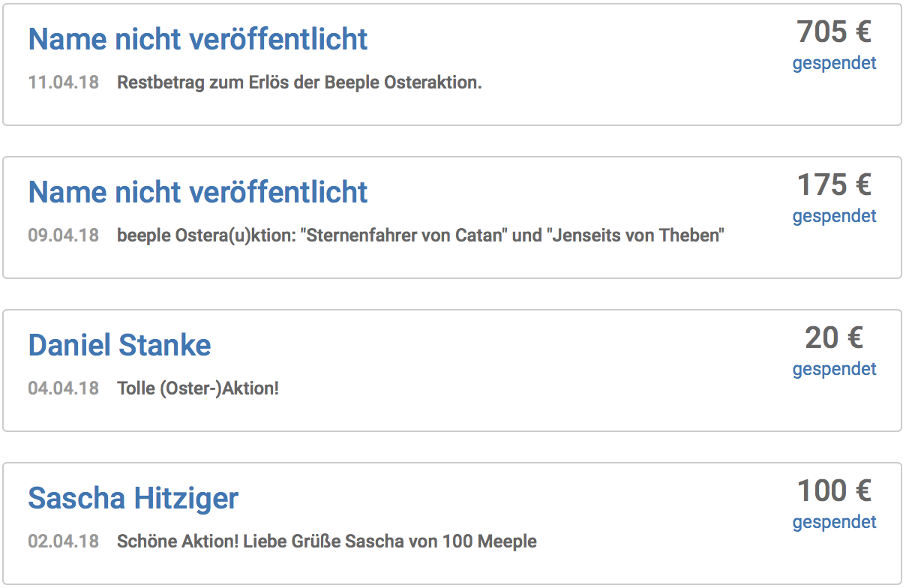Open the Daniel Stanke donor link
Viewport: 906px width, 588px height.
tap(120, 345)
